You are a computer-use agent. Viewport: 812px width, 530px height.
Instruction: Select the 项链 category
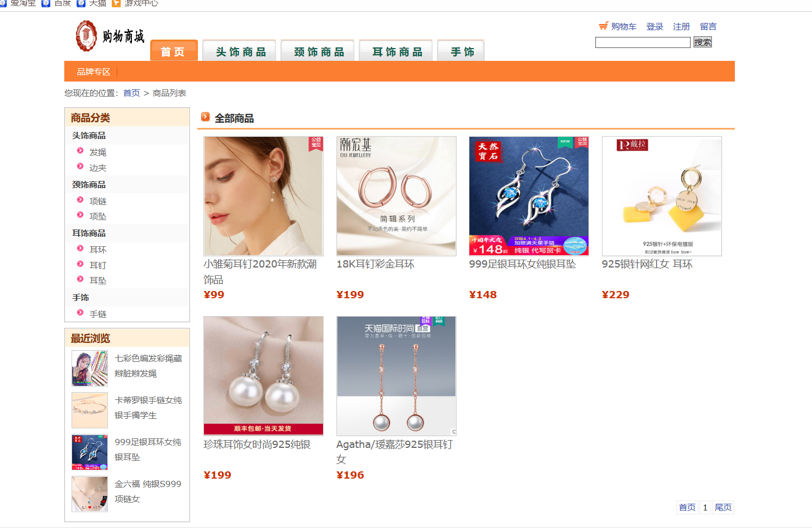click(98, 201)
